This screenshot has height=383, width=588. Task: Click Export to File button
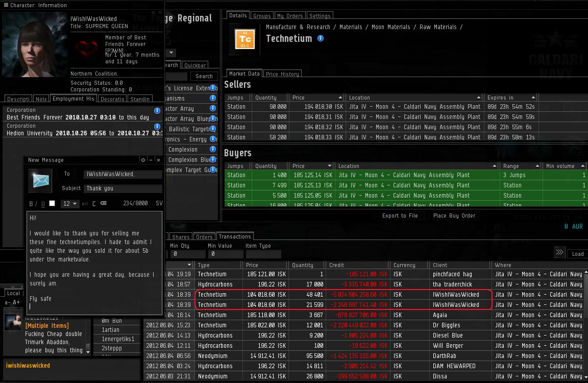[x=400, y=216]
